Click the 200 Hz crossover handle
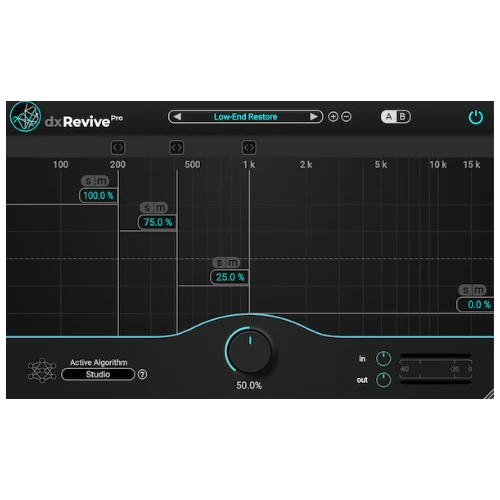 (118, 147)
